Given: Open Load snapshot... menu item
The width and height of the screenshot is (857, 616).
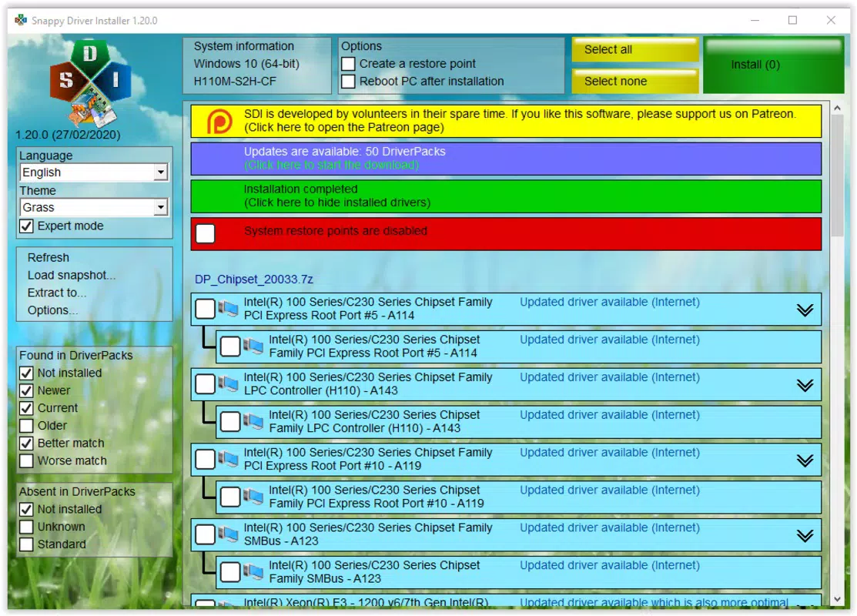Looking at the screenshot, I should click(71, 275).
